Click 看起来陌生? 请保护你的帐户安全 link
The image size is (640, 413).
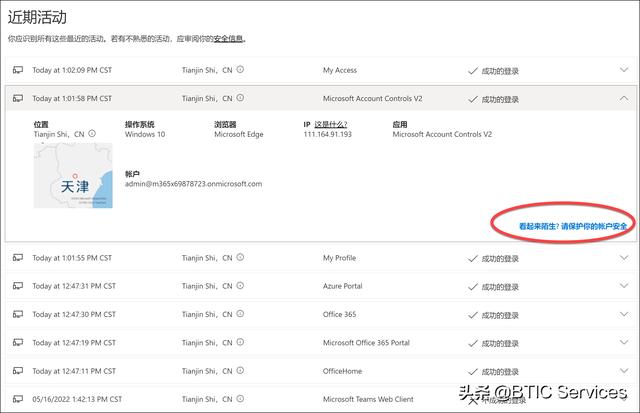coord(573,226)
